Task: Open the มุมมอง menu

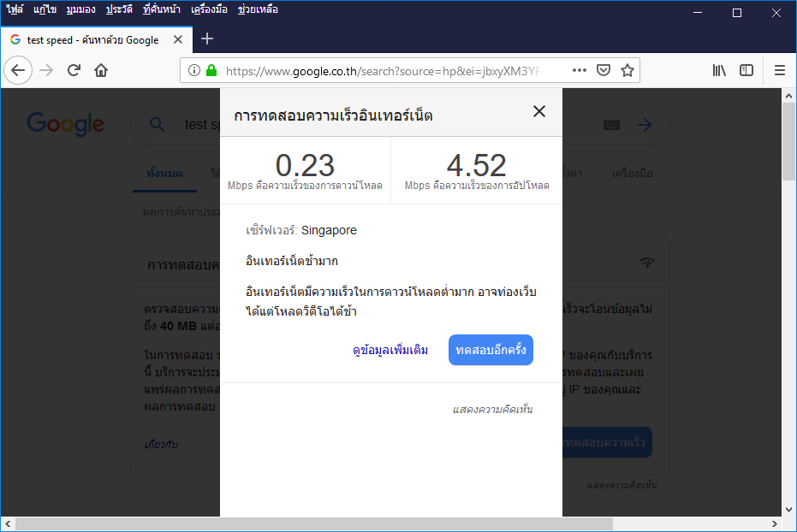Action: (80, 9)
